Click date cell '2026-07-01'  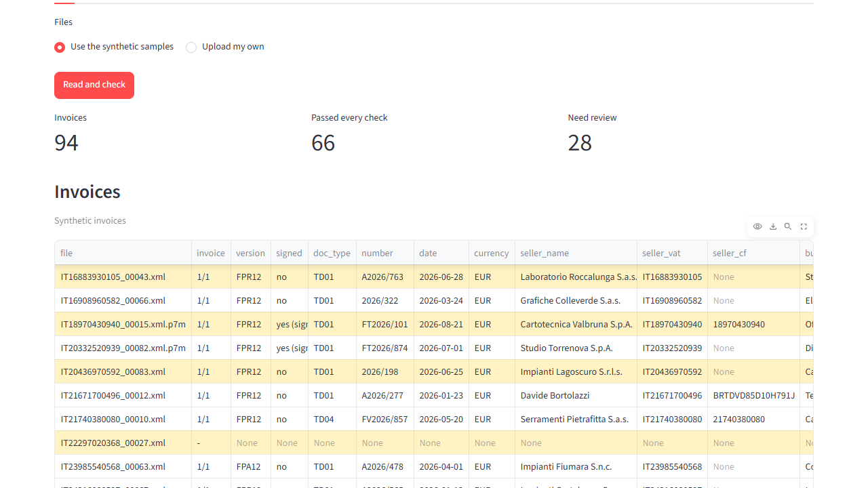tap(441, 348)
